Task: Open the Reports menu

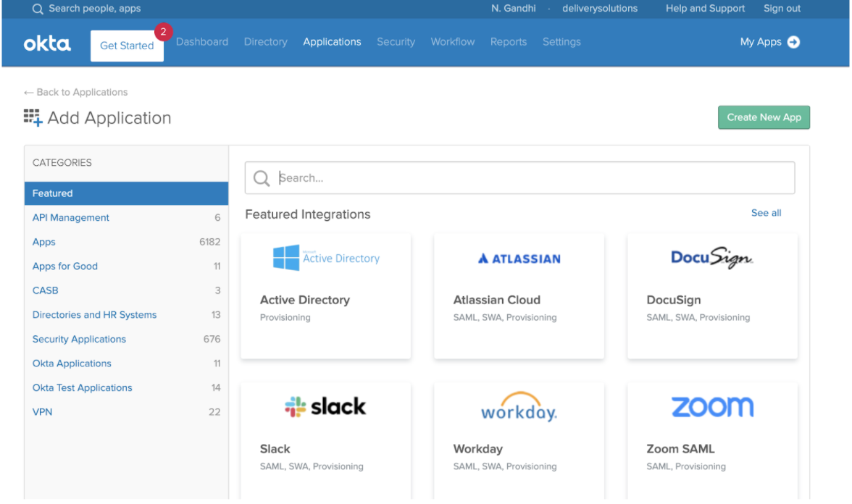Action: [x=509, y=42]
